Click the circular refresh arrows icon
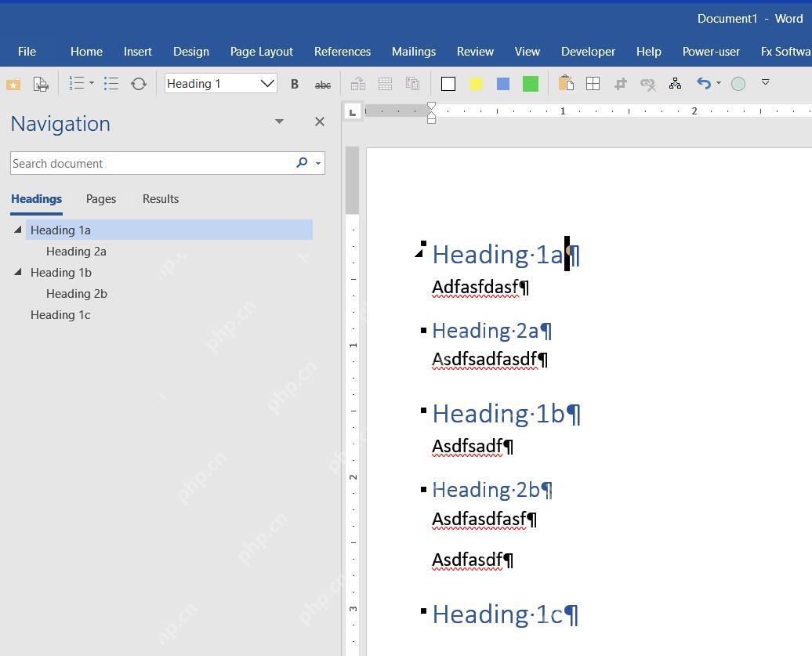Image resolution: width=812 pixels, height=656 pixels. click(138, 83)
